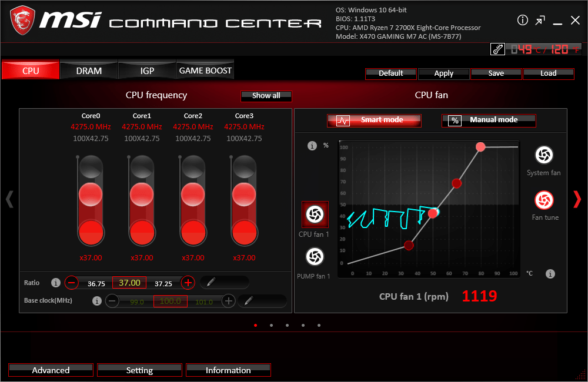The width and height of the screenshot is (588, 382).
Task: Click the Apply button
Action: click(443, 73)
